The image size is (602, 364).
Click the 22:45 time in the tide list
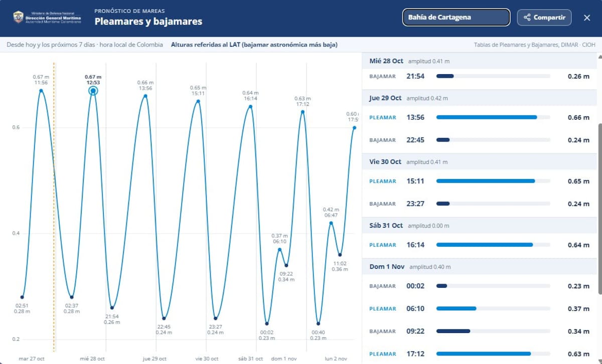(415, 140)
